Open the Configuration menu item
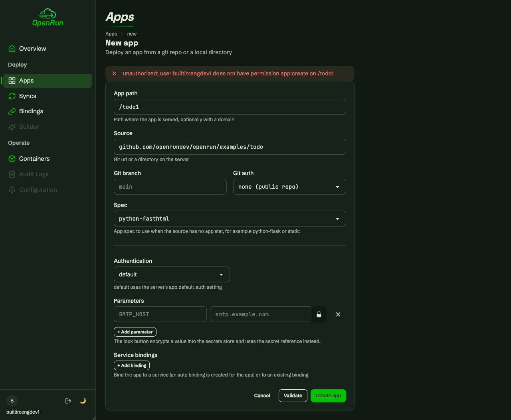Screen dimensions: 511x420 (48, 190)
